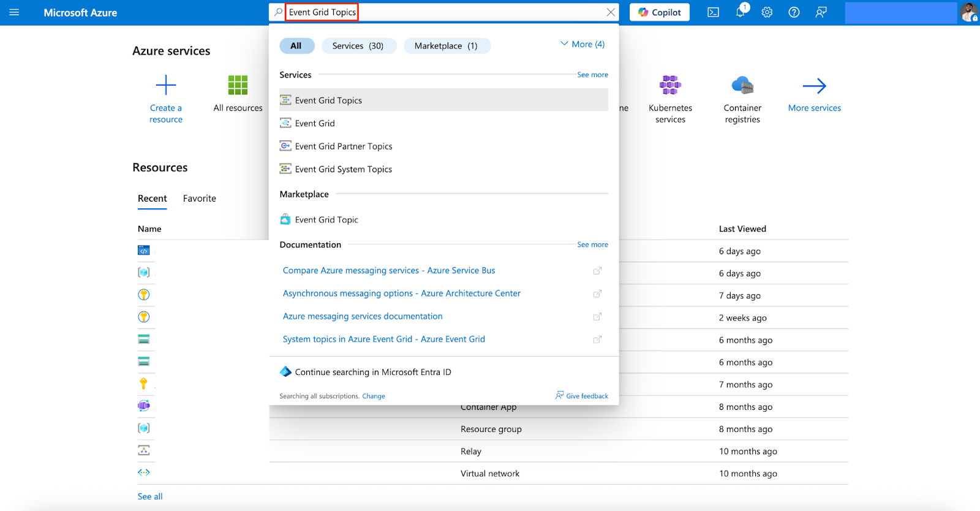The width and height of the screenshot is (980, 511).
Task: Open the help and support icon
Action: tap(794, 12)
